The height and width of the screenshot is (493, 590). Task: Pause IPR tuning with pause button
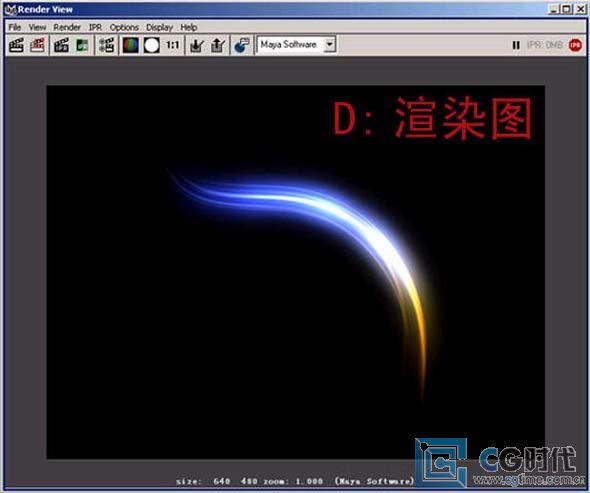[x=516, y=45]
